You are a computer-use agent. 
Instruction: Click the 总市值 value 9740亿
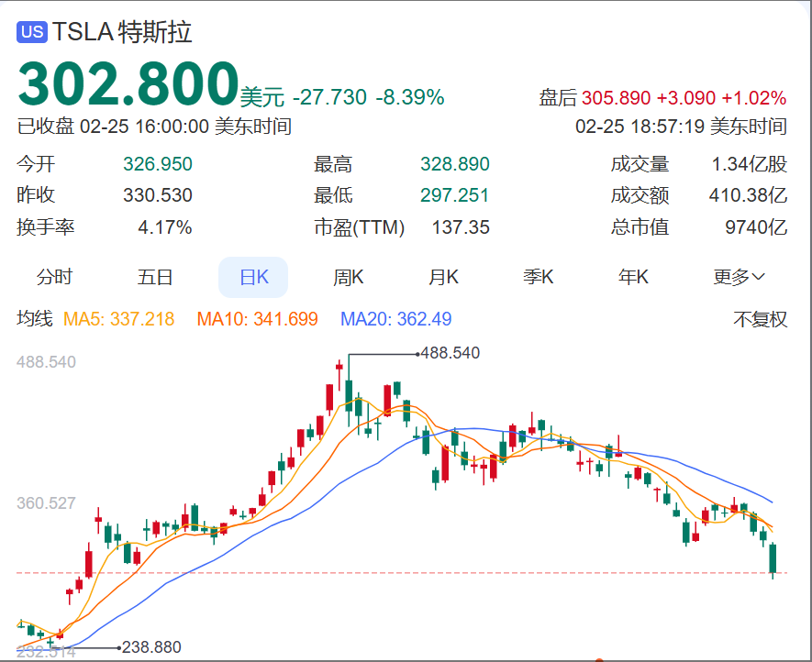[756, 227]
